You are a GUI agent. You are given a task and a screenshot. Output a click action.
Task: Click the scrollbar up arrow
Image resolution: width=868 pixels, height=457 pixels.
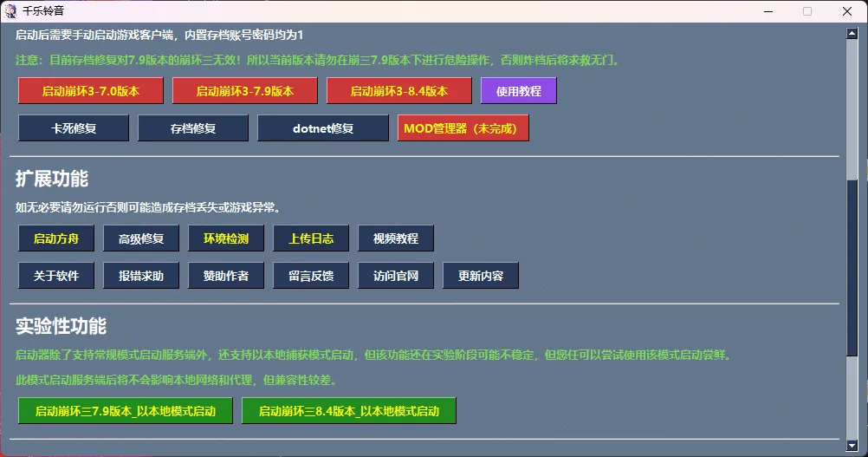point(852,33)
